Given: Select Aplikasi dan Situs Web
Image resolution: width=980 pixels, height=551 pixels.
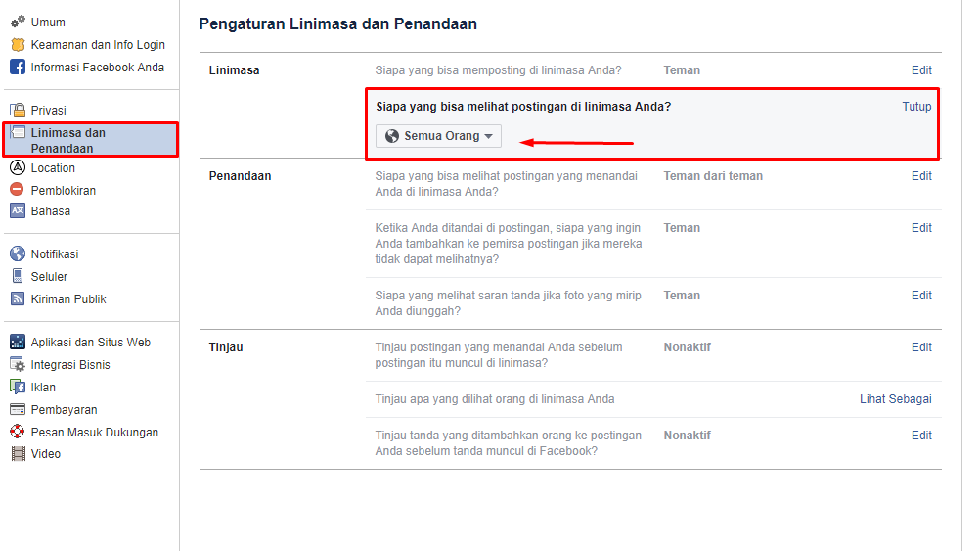Looking at the screenshot, I should coord(90,343).
